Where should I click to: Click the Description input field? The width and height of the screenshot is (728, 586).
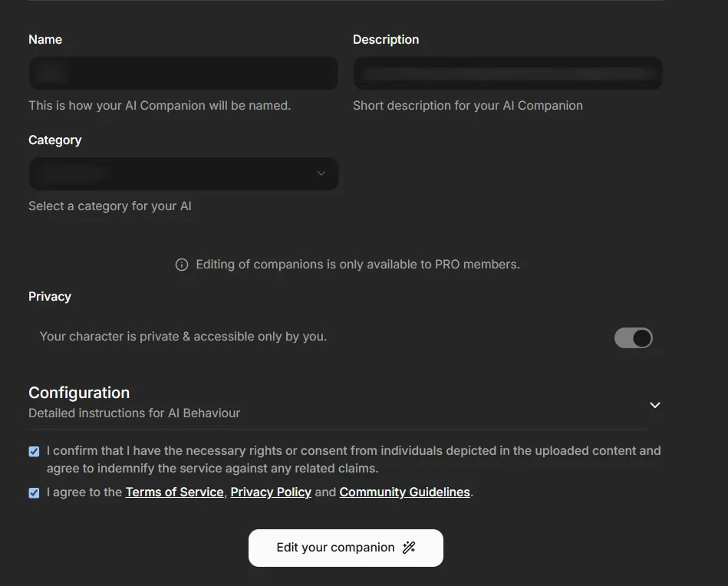pyautogui.click(x=508, y=74)
